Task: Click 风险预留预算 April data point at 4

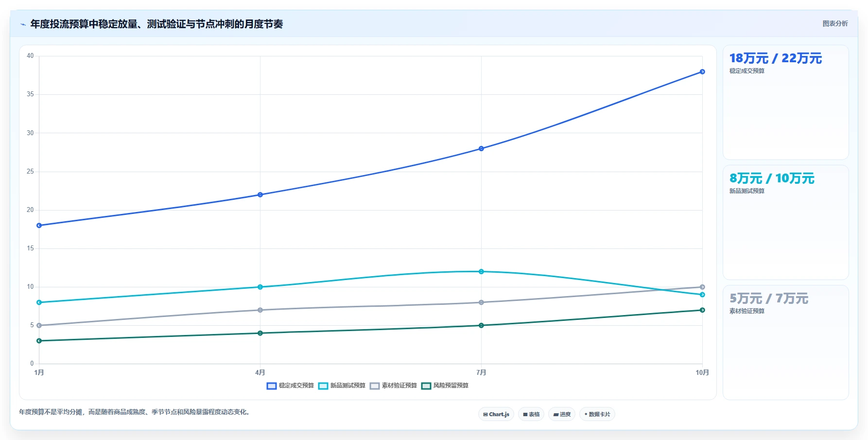Action: (x=260, y=333)
